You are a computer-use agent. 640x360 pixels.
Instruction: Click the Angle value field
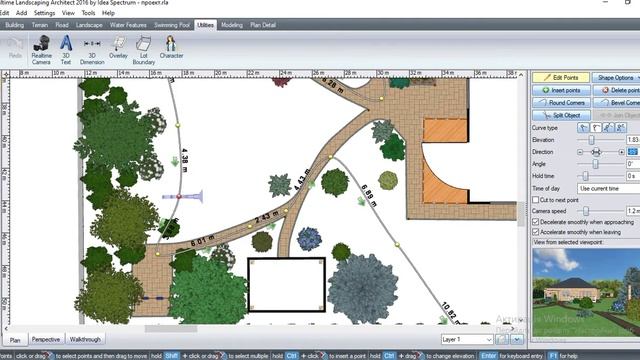pos(633,164)
